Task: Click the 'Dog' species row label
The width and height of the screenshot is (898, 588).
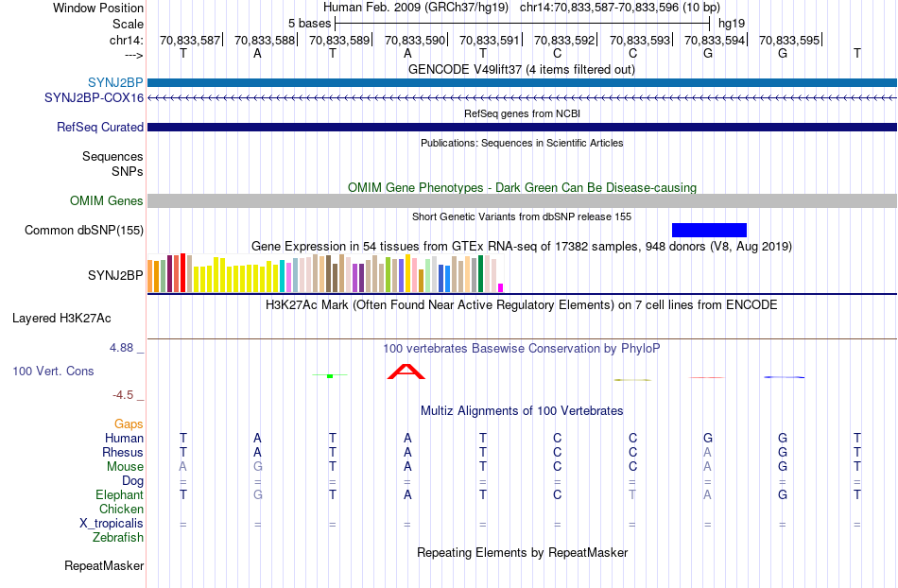Action: (132, 481)
